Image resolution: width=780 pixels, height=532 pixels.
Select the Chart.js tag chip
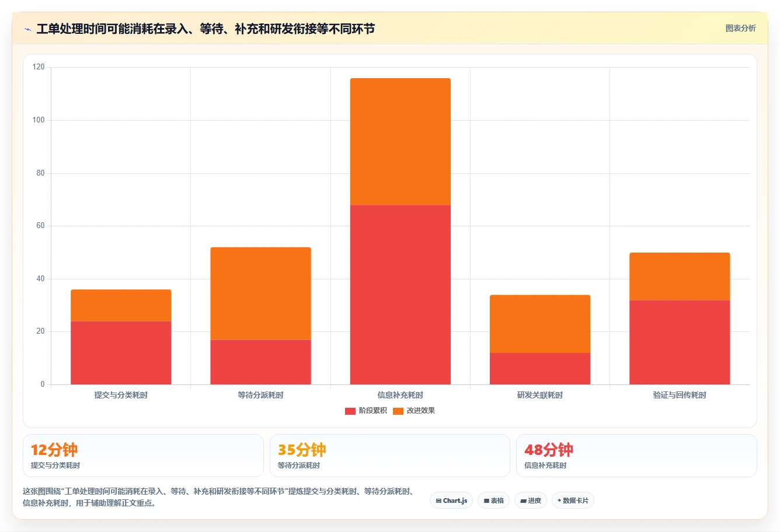point(451,501)
